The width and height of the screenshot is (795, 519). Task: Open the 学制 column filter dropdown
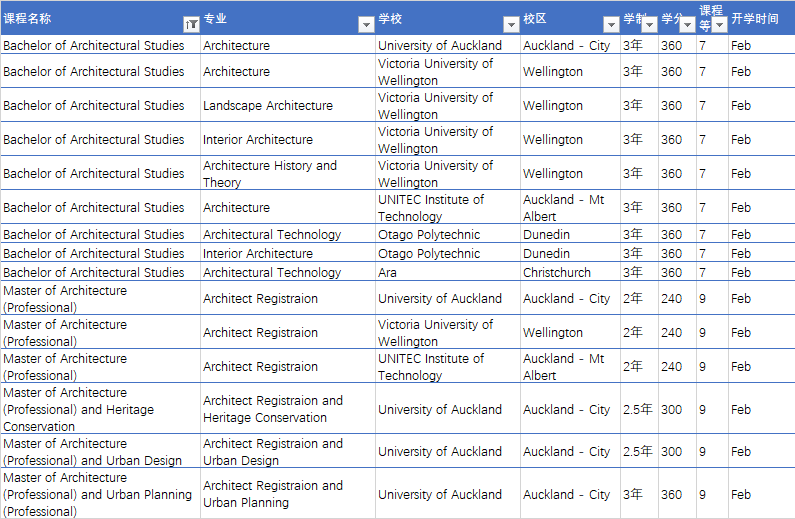pyautogui.click(x=649, y=24)
